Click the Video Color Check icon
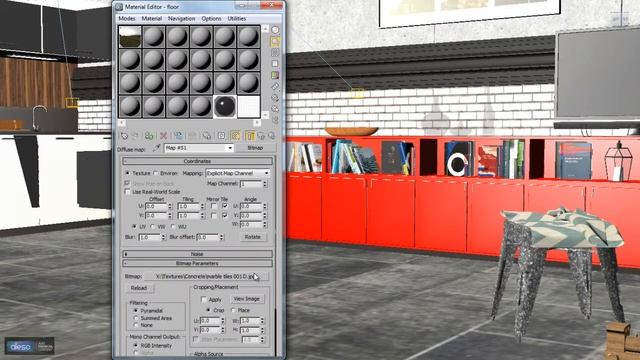 [276, 75]
